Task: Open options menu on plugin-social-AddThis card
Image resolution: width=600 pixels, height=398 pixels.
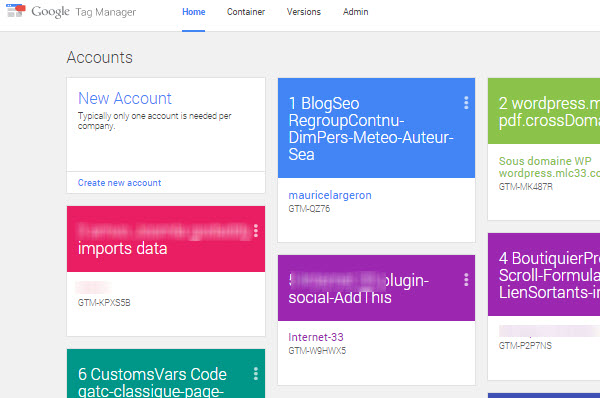Action: 466,280
